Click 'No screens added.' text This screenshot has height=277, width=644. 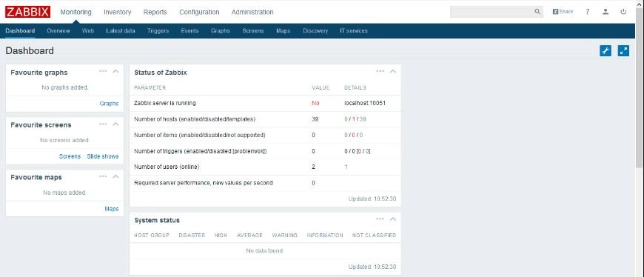[65, 140]
